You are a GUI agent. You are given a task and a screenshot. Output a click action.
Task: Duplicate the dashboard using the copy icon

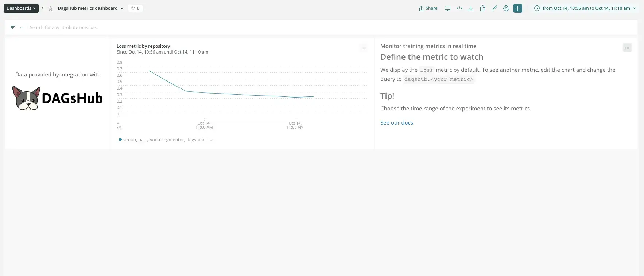483,8
